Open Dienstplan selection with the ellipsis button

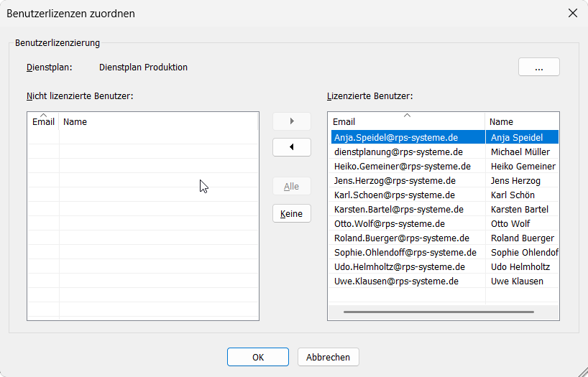point(539,67)
